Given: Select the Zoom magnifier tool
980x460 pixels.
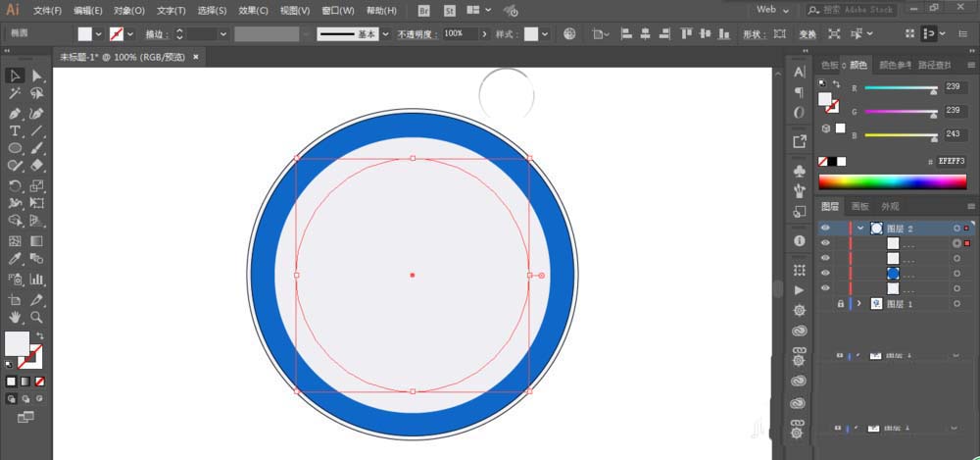Looking at the screenshot, I should point(37,317).
